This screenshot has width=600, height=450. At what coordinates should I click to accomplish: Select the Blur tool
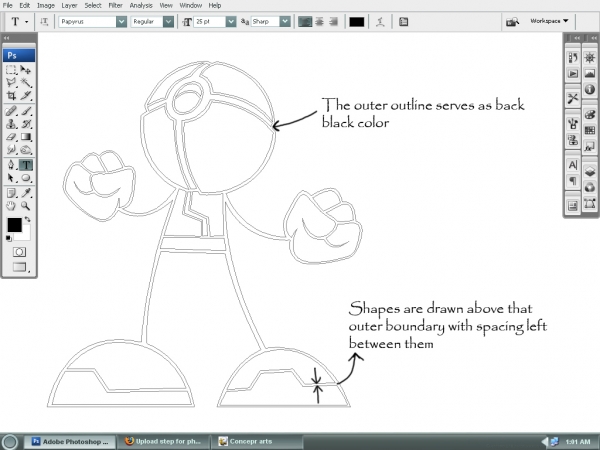tap(11, 149)
